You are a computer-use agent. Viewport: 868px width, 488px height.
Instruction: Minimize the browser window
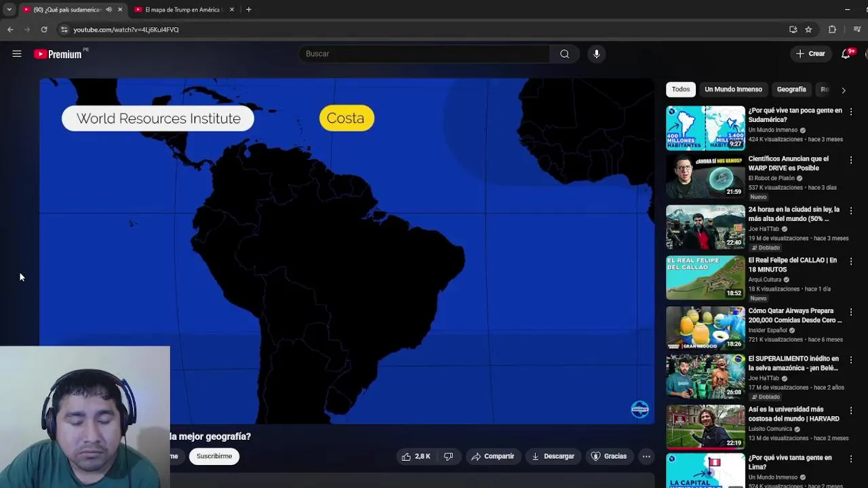(847, 9)
